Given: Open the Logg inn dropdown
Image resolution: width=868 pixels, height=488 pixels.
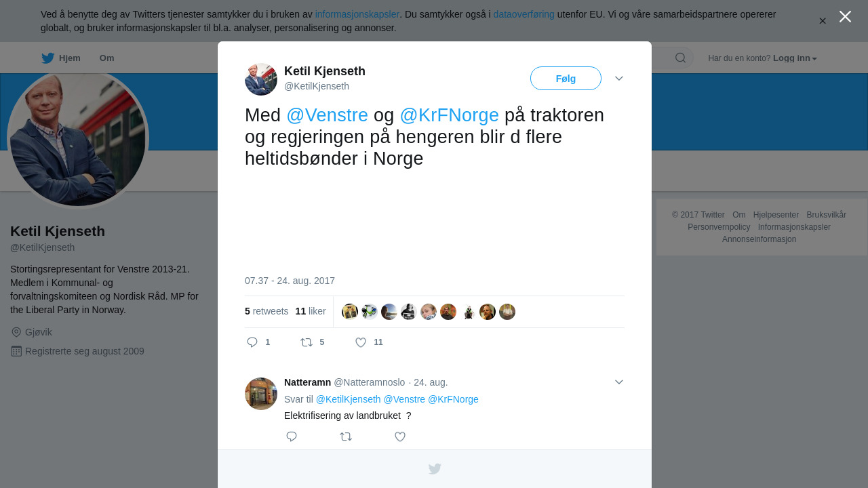Looking at the screenshot, I should tap(795, 58).
